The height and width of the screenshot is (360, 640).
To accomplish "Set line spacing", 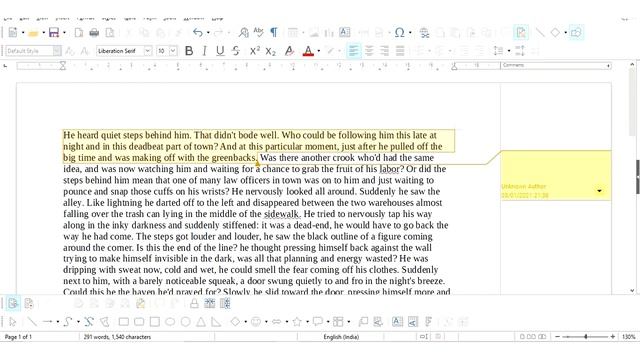I will pyautogui.click(x=498, y=51).
